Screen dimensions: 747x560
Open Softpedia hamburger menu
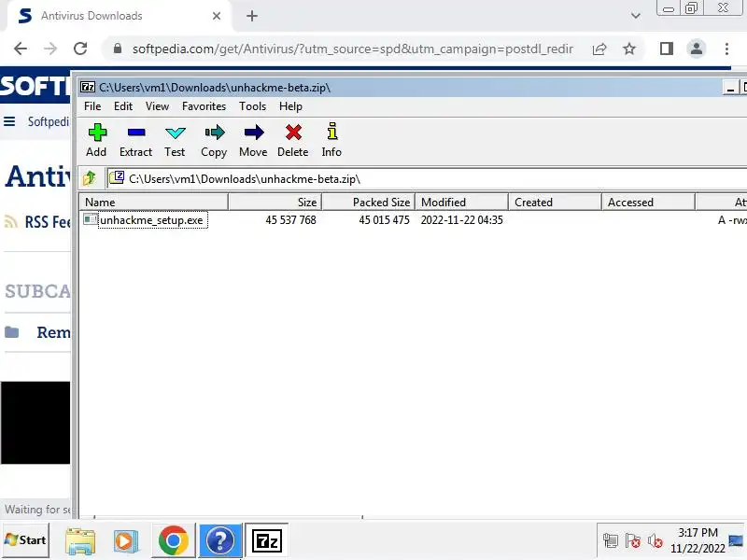coord(9,121)
